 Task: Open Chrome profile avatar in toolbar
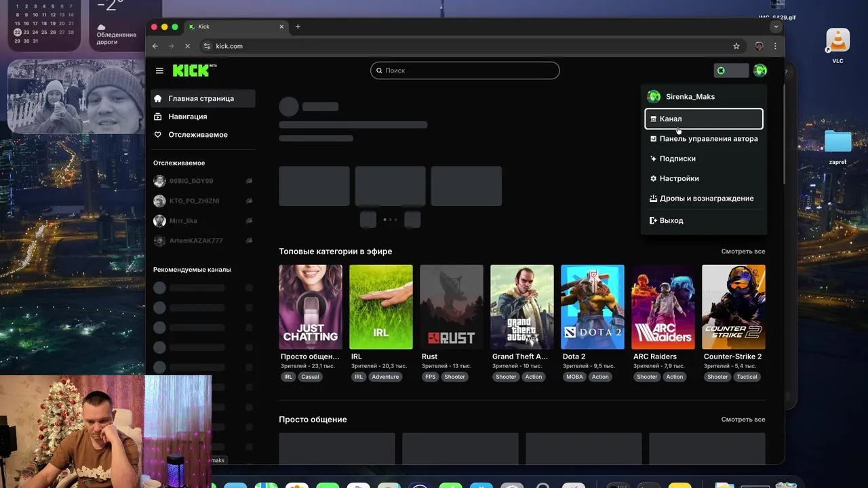click(x=759, y=46)
